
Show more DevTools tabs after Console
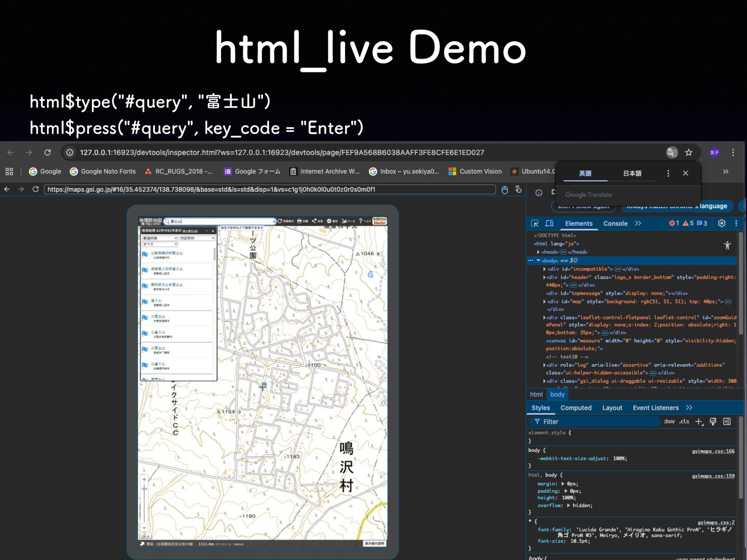pos(638,223)
